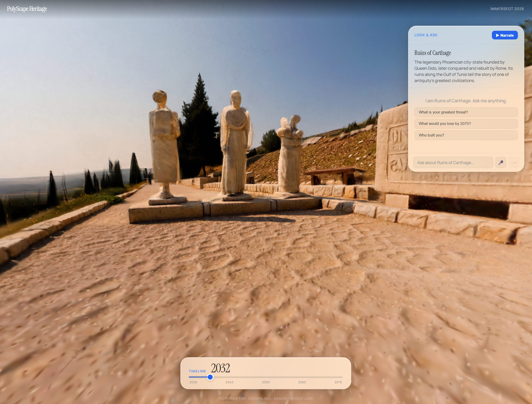Viewport: 532px width, 404px height.
Task: Click the Narrate play button
Action: (504, 35)
